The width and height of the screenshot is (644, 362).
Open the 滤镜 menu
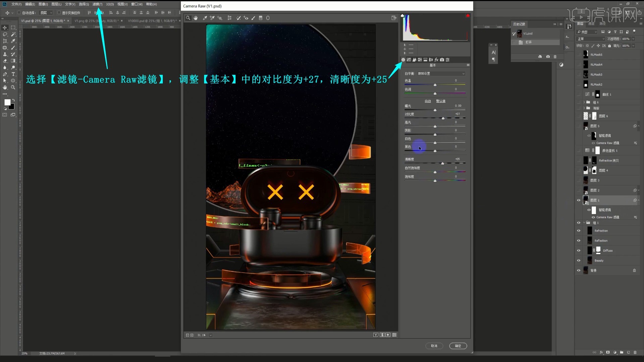[97, 4]
